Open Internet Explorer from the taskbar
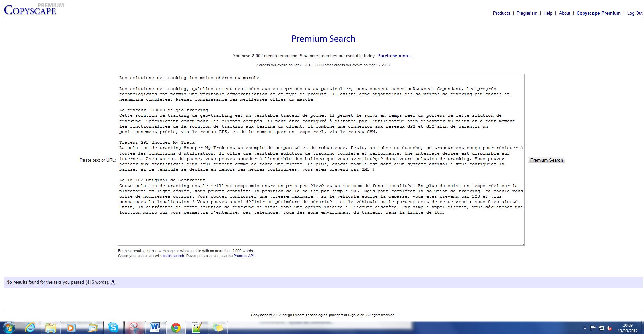The image size is (644, 334). (x=30, y=327)
